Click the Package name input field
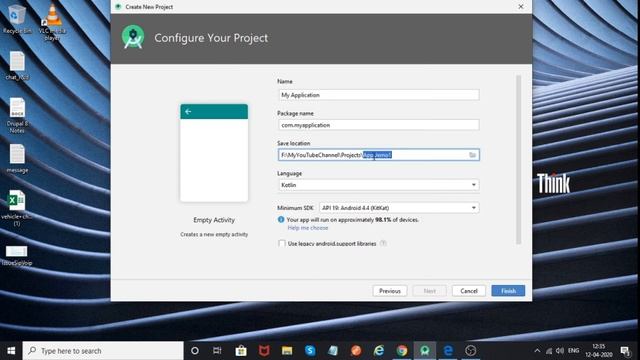640x360 pixels. point(378,125)
